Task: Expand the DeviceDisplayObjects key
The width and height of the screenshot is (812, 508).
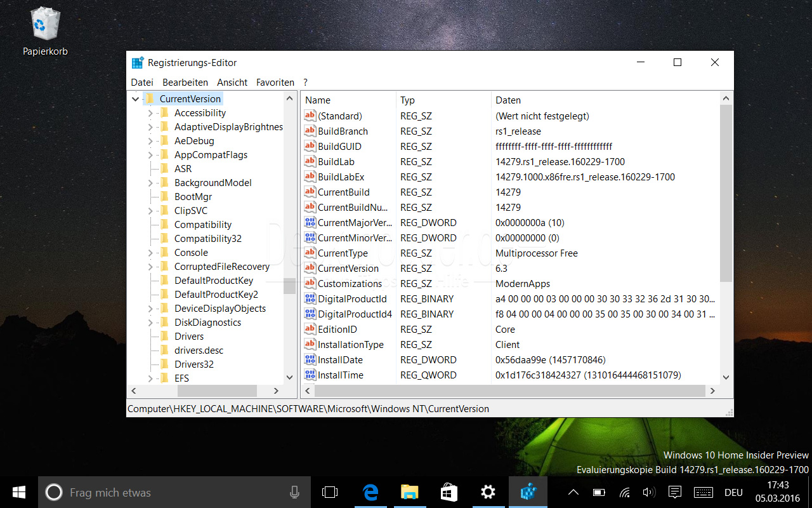Action: [150, 309]
